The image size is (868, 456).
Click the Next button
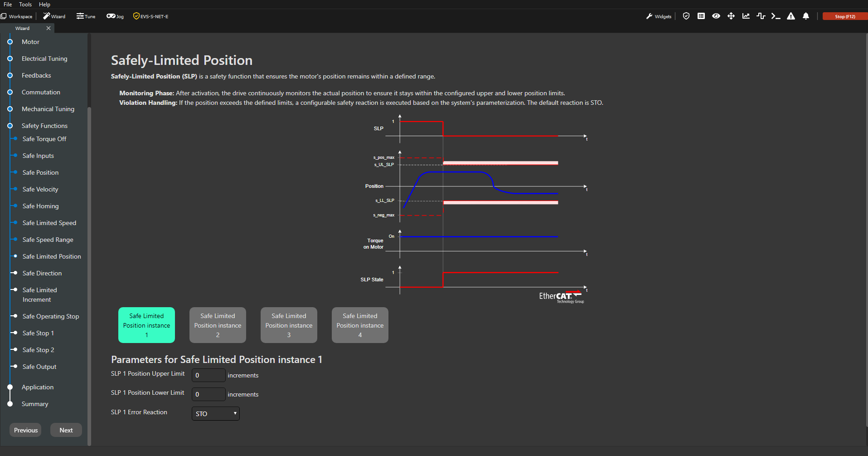click(66, 430)
